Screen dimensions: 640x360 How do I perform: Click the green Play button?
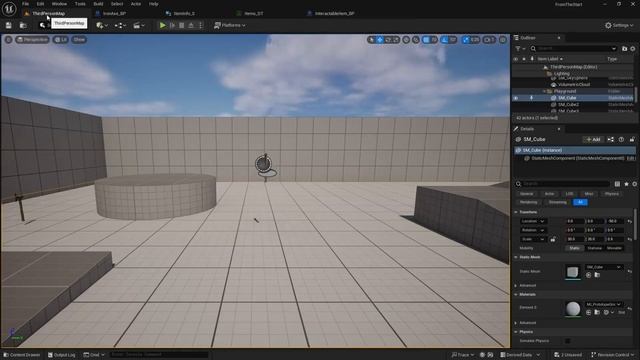(x=162, y=25)
